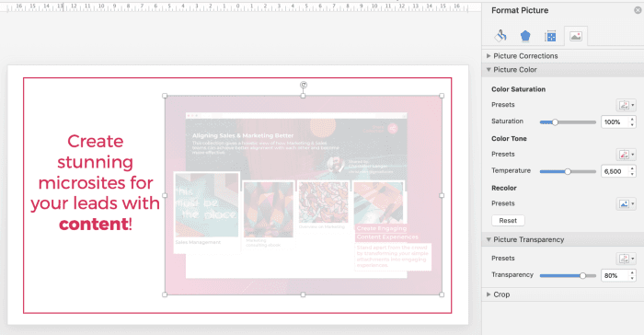
Task: Click the Transparency 80% value field
Action: click(615, 275)
